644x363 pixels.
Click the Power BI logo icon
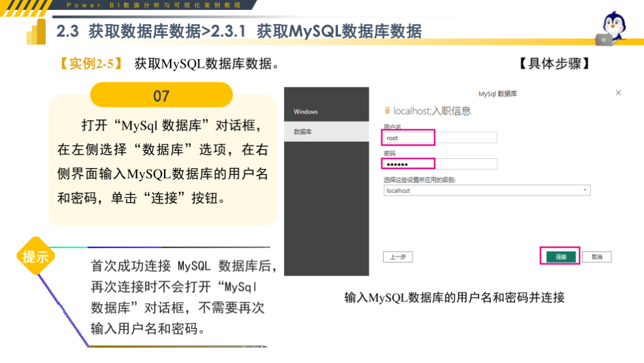pos(37,31)
